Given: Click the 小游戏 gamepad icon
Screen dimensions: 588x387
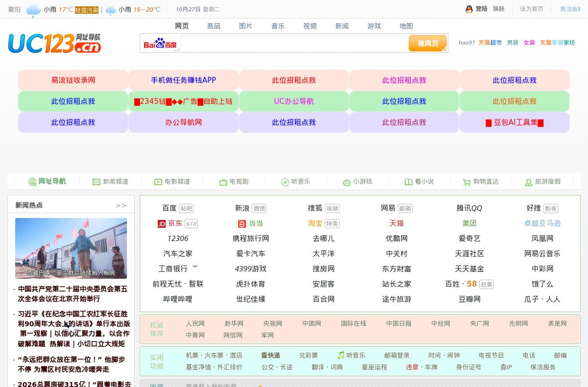Looking at the screenshot, I should point(347,182).
